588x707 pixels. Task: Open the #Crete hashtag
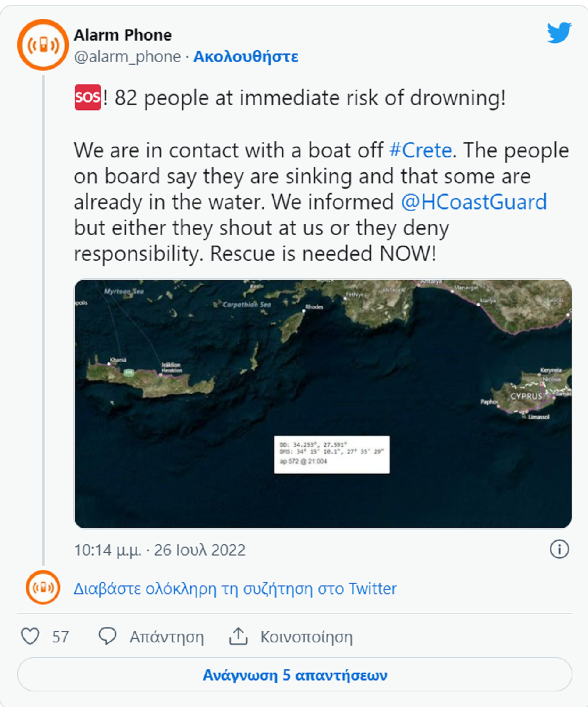point(420,150)
